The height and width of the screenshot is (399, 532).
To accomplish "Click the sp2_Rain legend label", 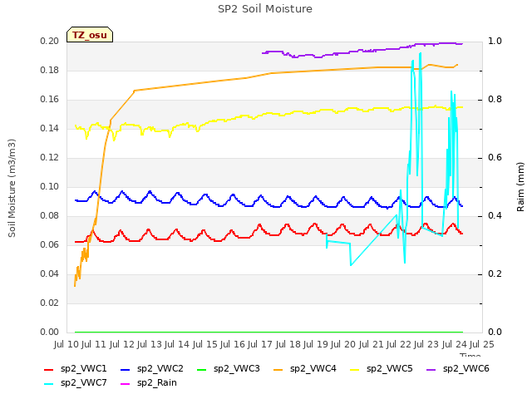I will click(x=157, y=382).
